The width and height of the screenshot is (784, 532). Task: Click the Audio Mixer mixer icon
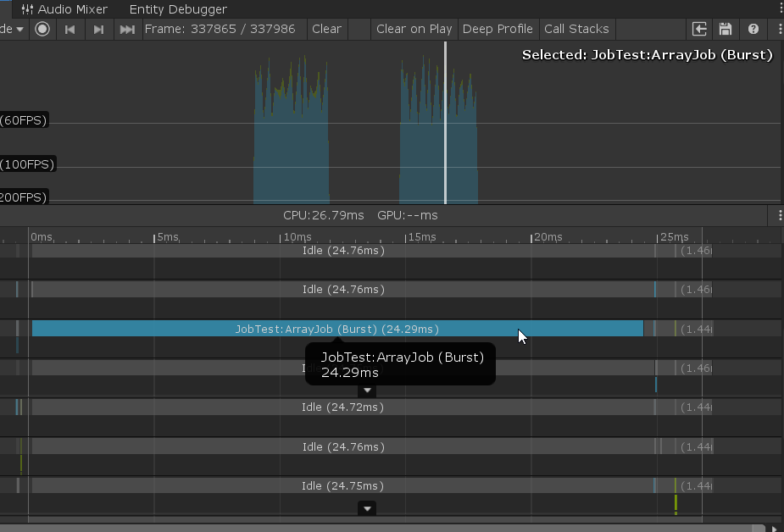click(x=26, y=9)
